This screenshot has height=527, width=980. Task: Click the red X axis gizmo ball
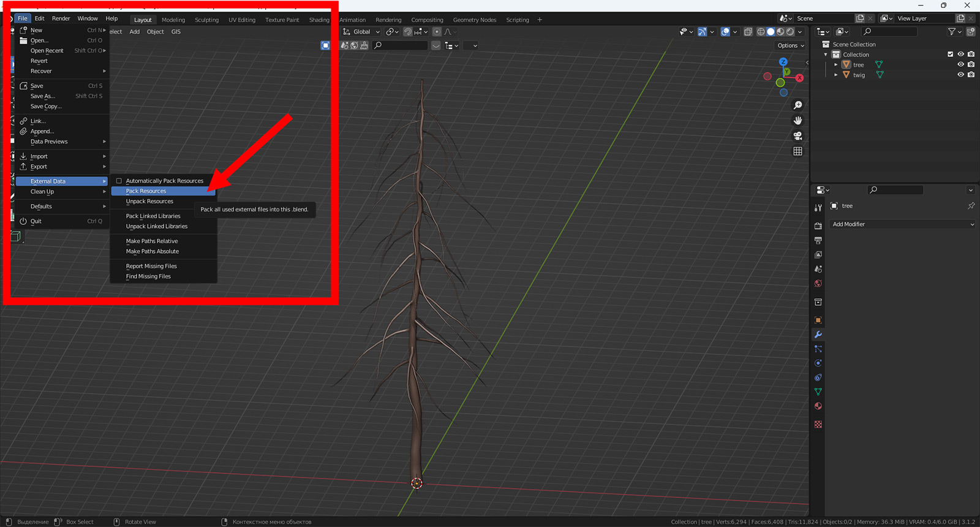tap(799, 78)
